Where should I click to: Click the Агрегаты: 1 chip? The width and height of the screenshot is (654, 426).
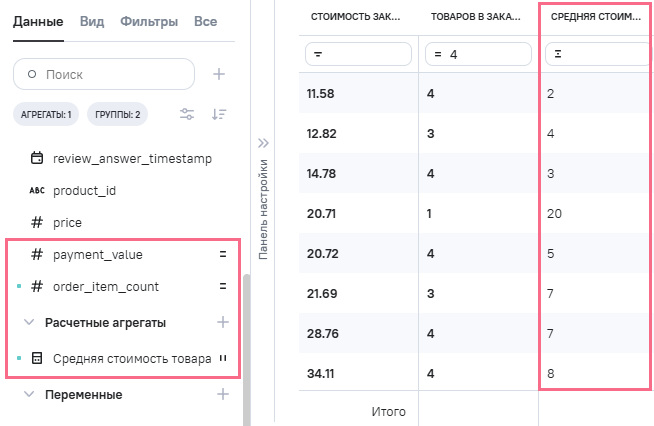[46, 115]
